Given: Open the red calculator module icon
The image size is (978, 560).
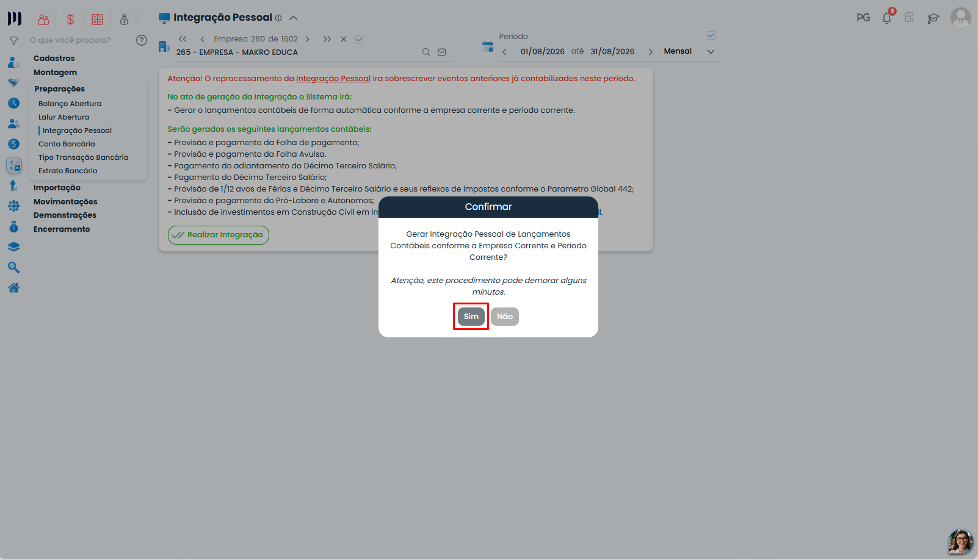Looking at the screenshot, I should pos(97,19).
